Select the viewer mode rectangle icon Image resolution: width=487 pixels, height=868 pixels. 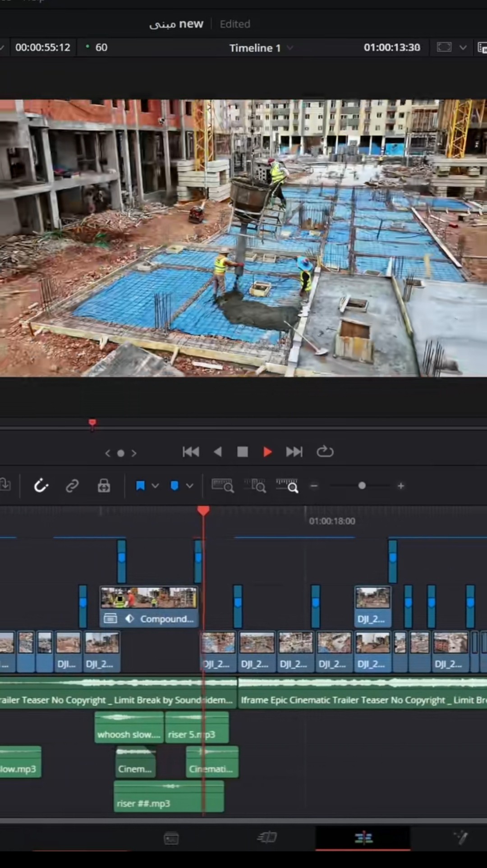coord(444,47)
